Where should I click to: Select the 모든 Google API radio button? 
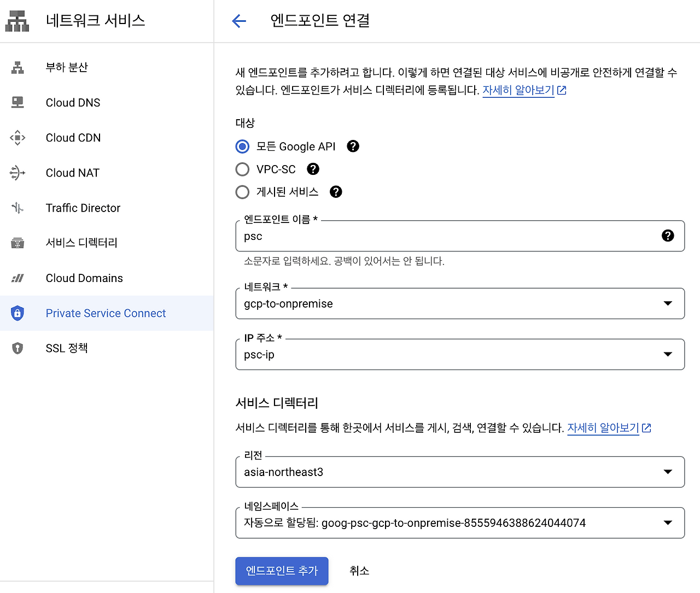point(242,146)
